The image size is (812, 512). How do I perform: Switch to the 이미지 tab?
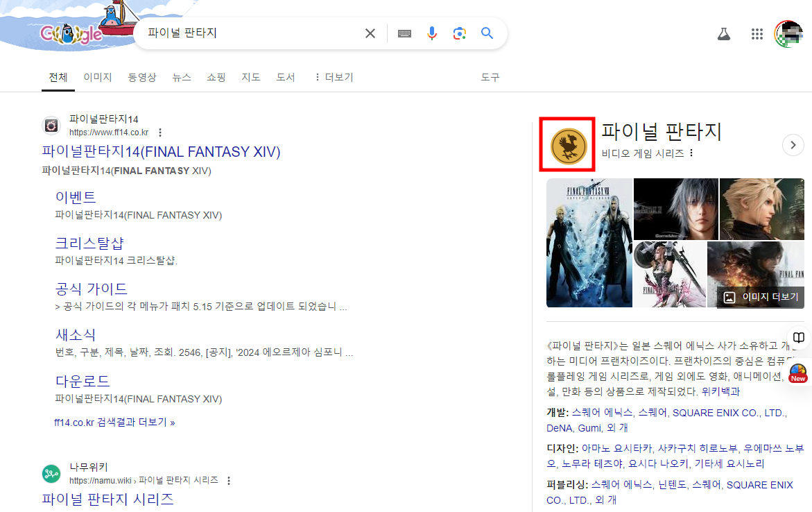pos(98,77)
